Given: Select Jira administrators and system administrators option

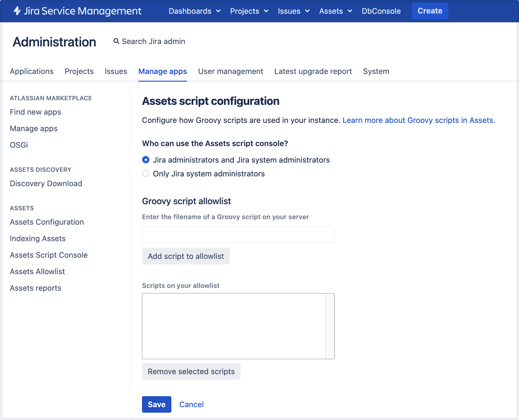Looking at the screenshot, I should point(146,160).
